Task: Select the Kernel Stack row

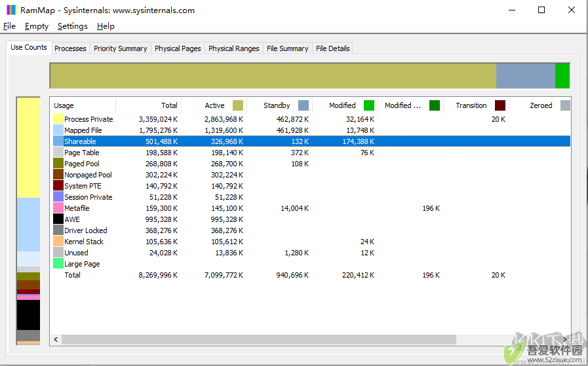Action: (311, 241)
